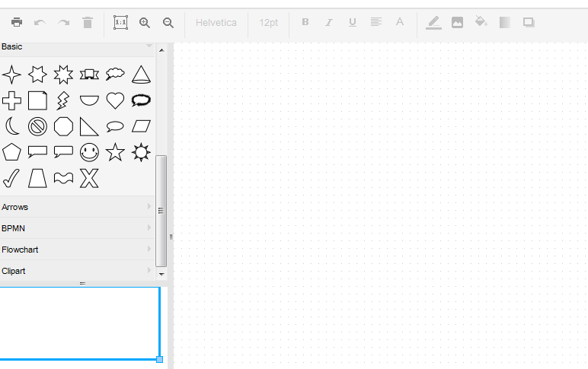Screen dimensions: 588x369
Task: Select the cross plus shape
Action: click(11, 100)
